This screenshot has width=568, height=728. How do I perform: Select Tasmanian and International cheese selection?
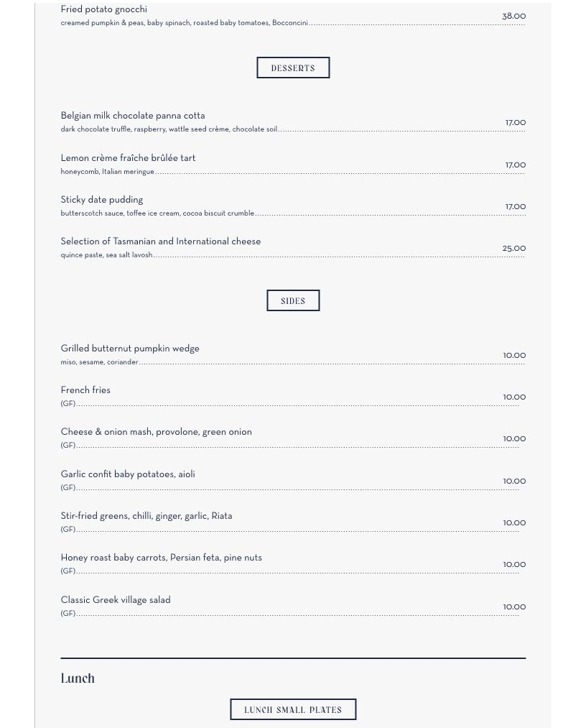click(161, 241)
